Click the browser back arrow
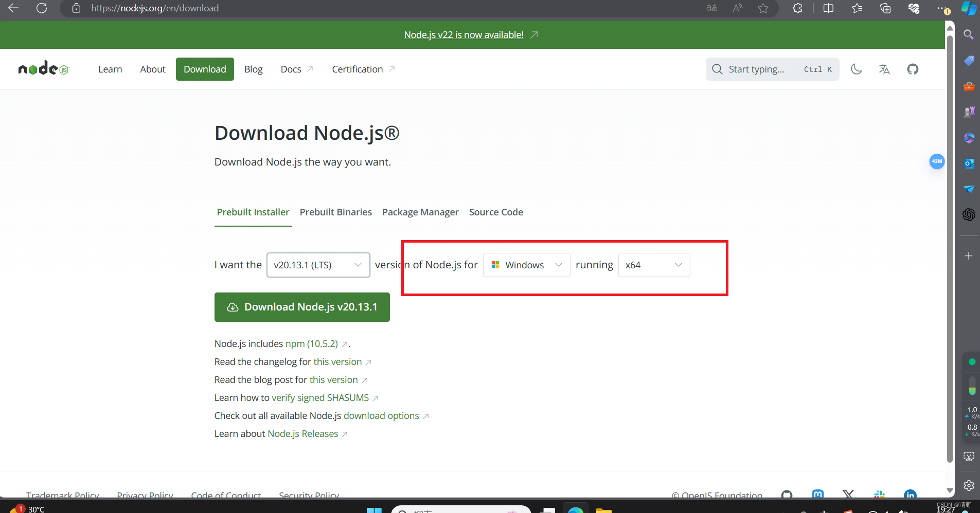This screenshot has height=513, width=980. pos(13,8)
